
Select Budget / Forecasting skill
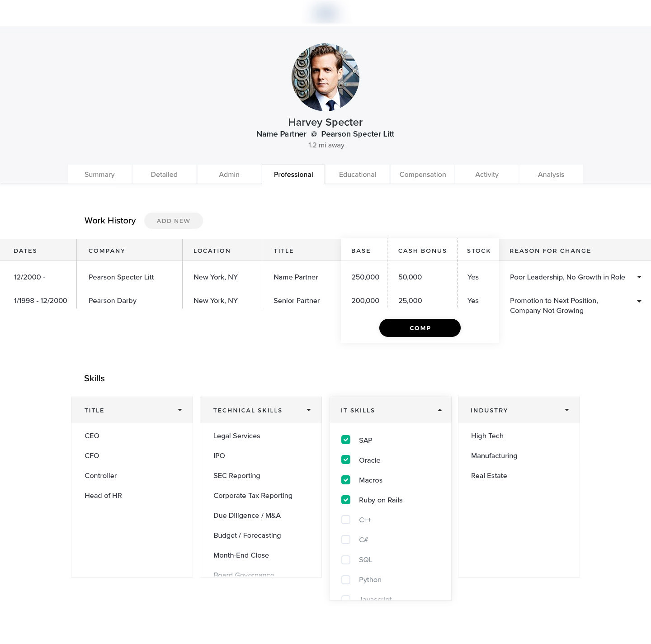247,535
